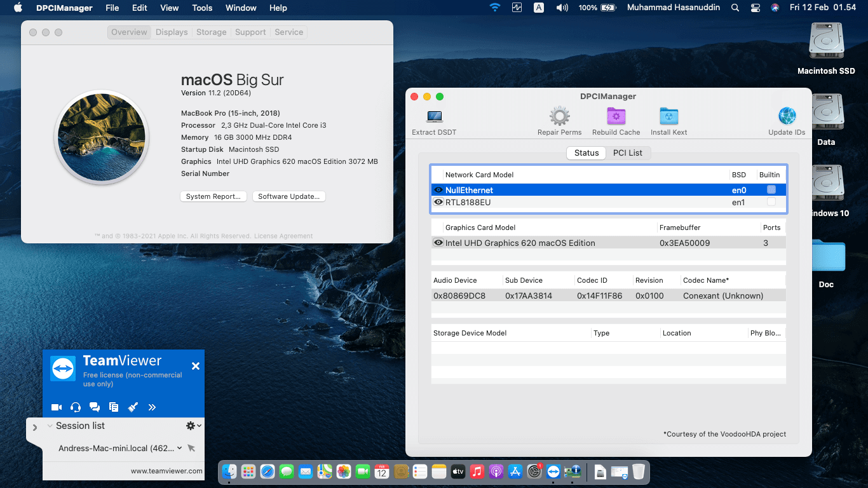Open the Window menu

click(x=241, y=8)
